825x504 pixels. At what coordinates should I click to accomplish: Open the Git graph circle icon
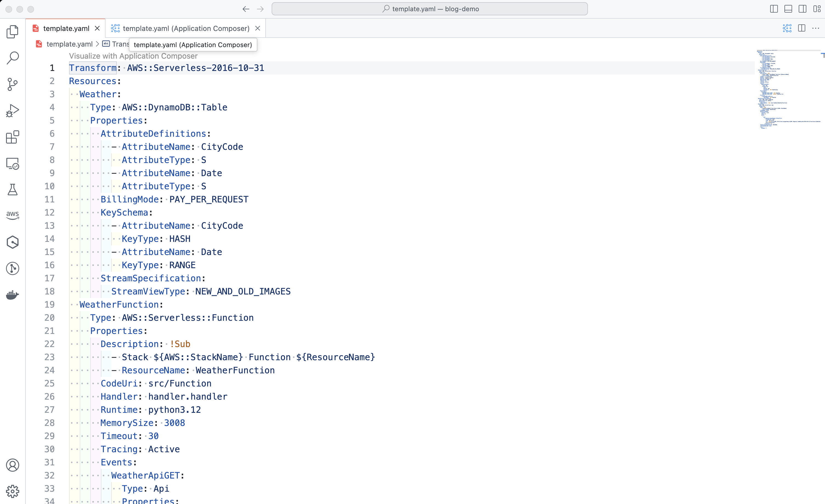point(12,268)
